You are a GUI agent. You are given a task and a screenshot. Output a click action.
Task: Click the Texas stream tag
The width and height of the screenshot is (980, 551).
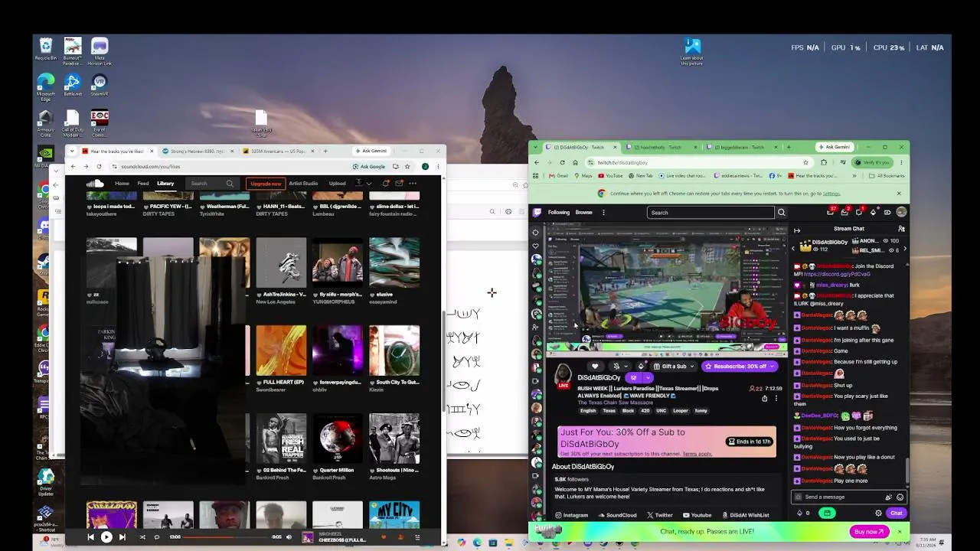[x=609, y=410]
